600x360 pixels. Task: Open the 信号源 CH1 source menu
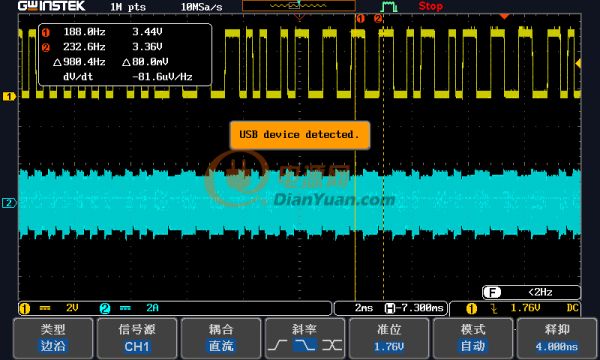(137, 338)
